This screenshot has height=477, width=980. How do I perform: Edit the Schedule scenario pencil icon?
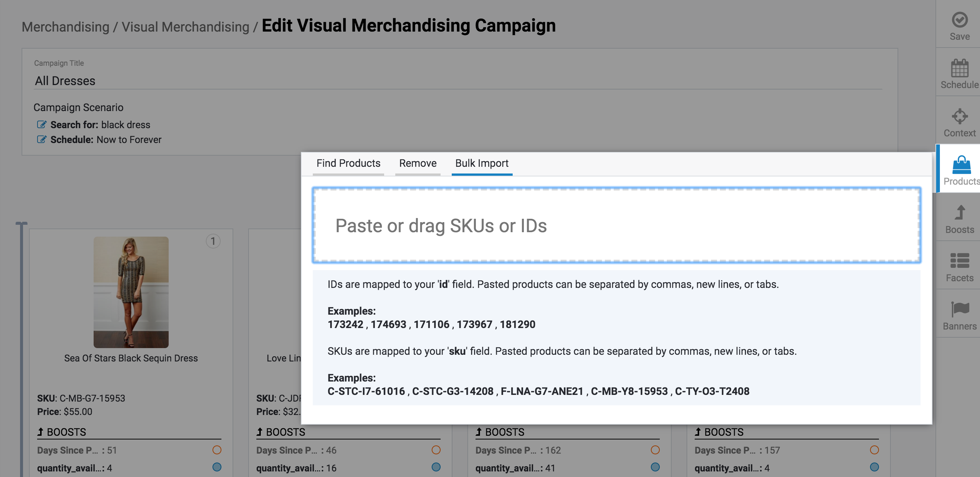(42, 140)
